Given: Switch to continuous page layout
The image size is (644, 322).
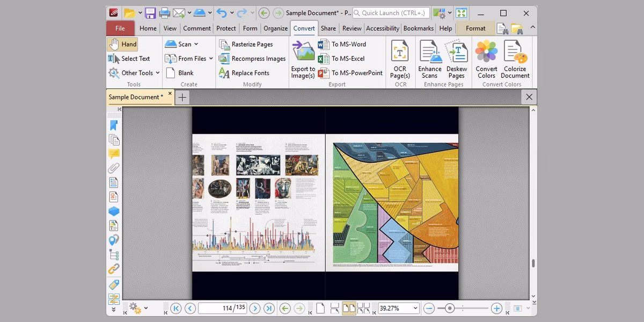Looking at the screenshot, I should point(334,308).
